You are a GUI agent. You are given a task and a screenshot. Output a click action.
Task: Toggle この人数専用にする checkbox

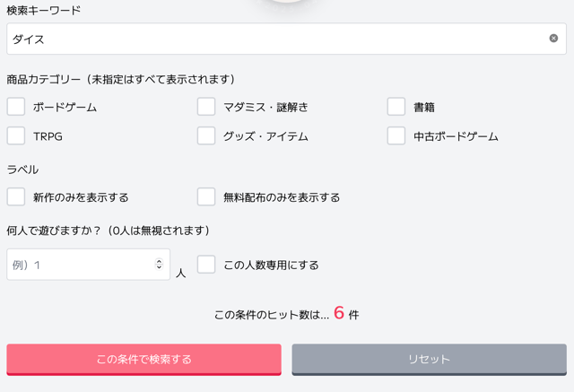[206, 265]
